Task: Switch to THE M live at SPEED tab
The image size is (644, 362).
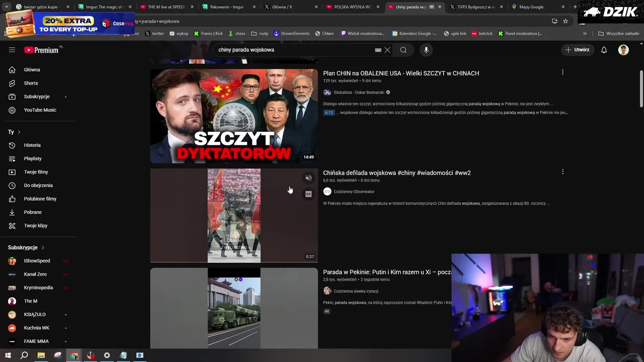Action: (x=167, y=7)
